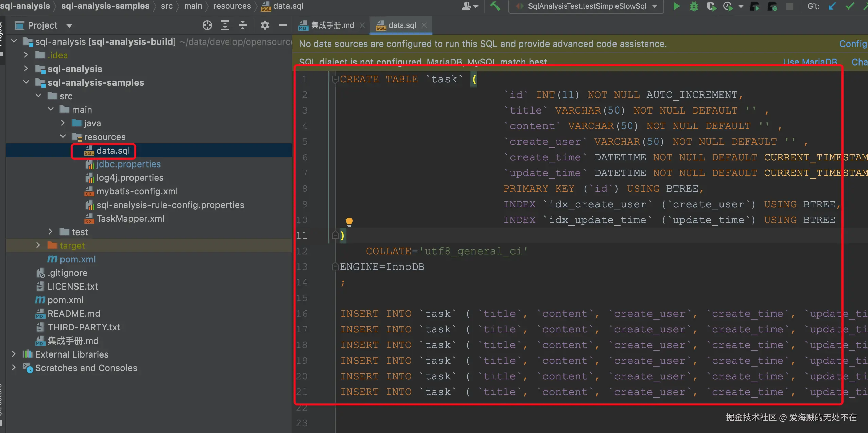The image size is (868, 433).
Task: Hide the Project tool window
Action: 282,25
